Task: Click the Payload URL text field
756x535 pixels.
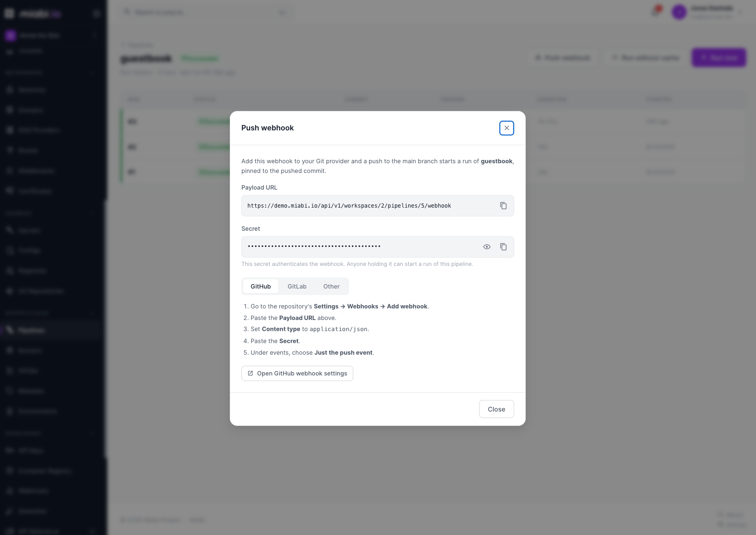Action: click(x=378, y=206)
